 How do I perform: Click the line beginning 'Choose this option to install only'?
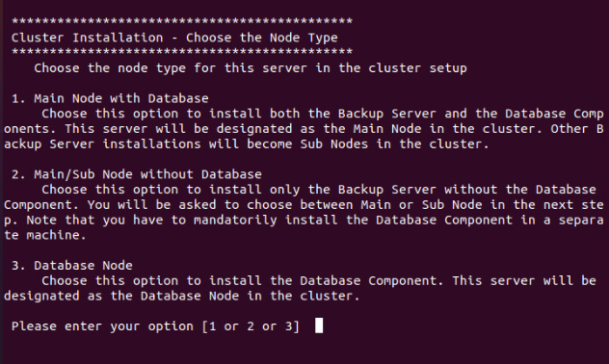pos(319,190)
